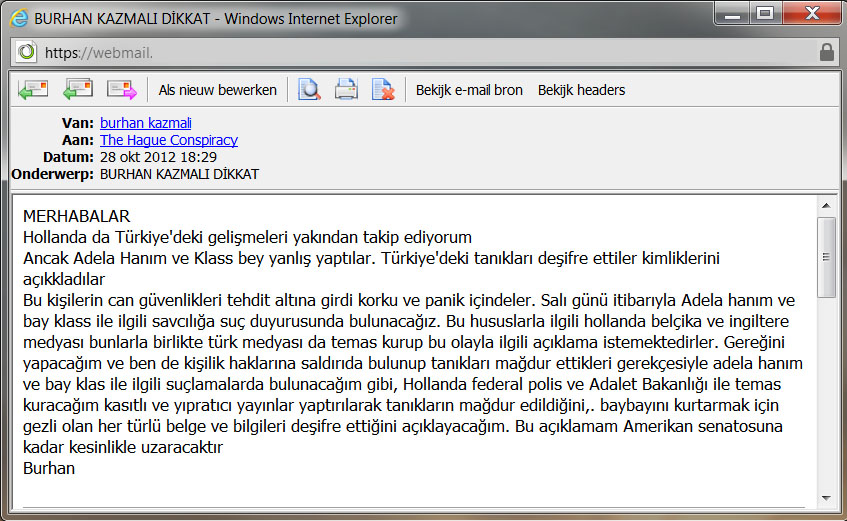
Task: Click the Forward message icon with pink arrow
Action: coord(122,89)
